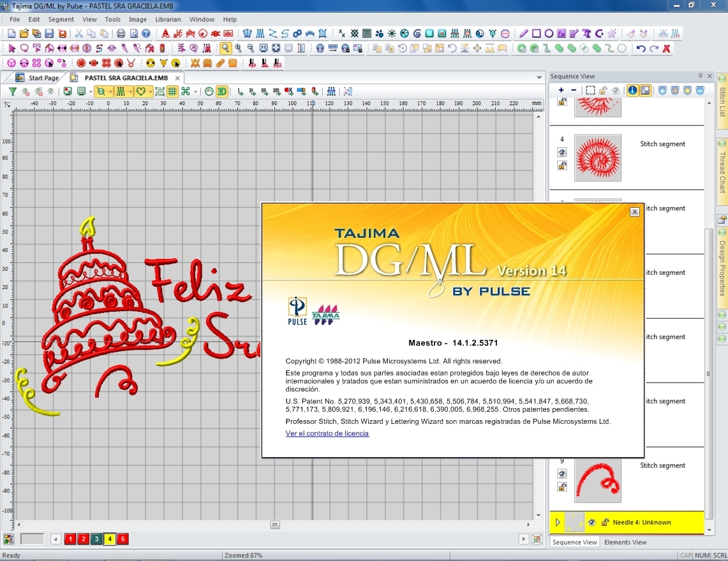The image size is (728, 561).
Task: Select the Select (arrow) tool
Action: point(11,48)
